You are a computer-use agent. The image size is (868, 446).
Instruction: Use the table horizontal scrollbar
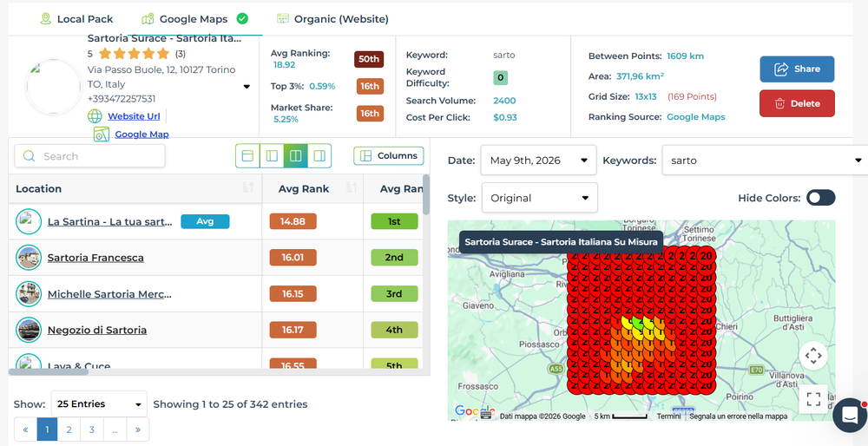point(49,372)
